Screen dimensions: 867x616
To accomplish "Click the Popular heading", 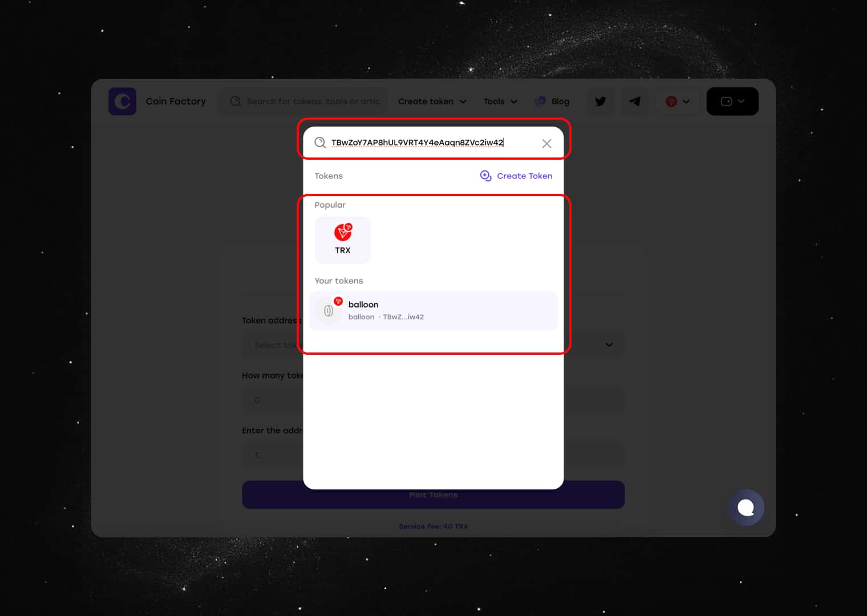I will click(330, 205).
